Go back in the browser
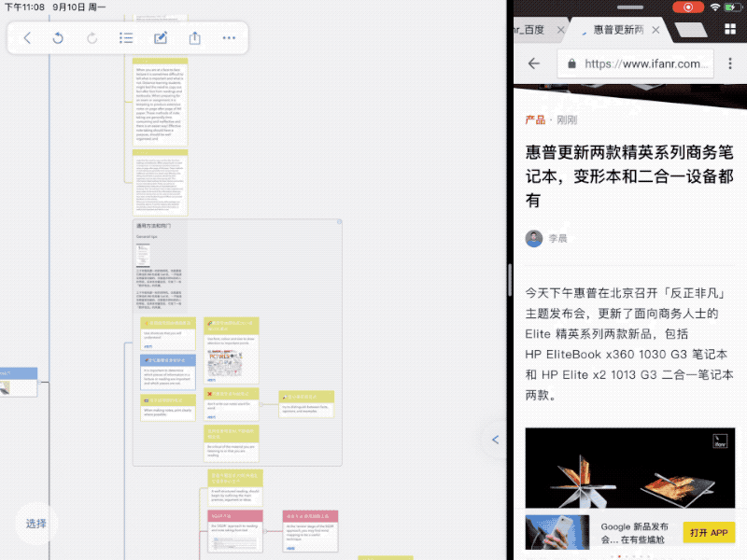This screenshot has width=747, height=560. tap(534, 63)
